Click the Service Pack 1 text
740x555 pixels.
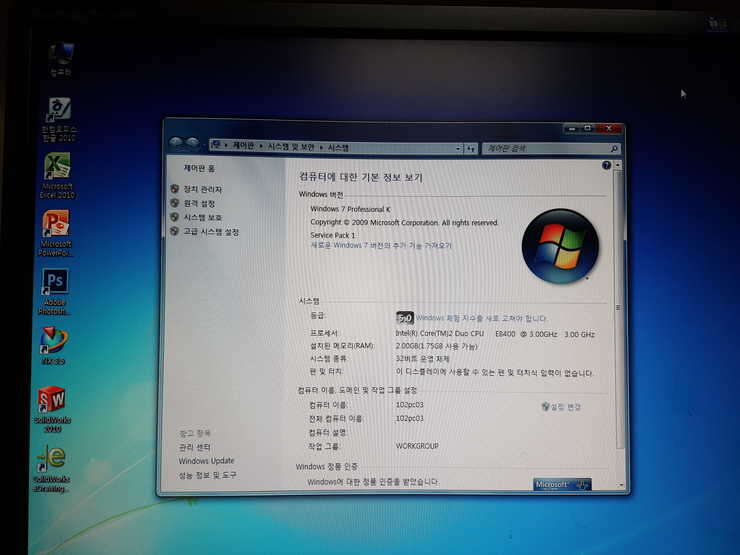tap(333, 235)
